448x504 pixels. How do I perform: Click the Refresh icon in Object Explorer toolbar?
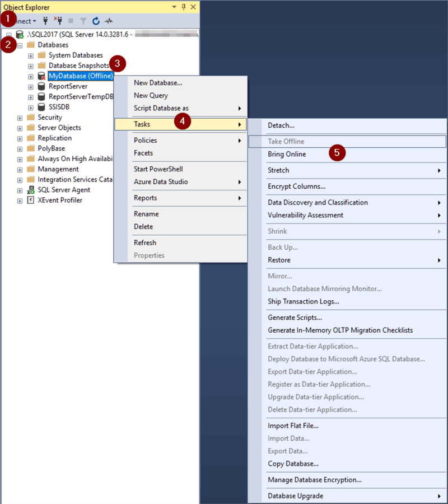96,21
